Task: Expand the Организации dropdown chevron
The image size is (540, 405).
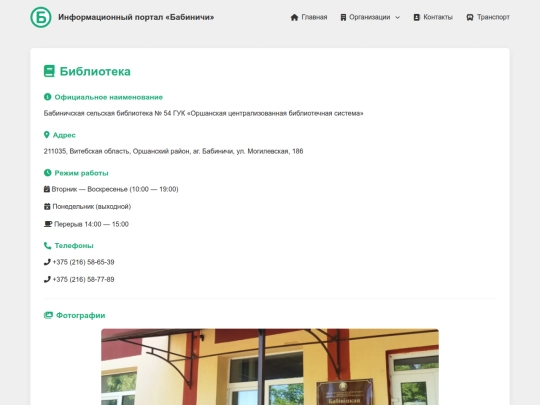Action: (x=397, y=18)
